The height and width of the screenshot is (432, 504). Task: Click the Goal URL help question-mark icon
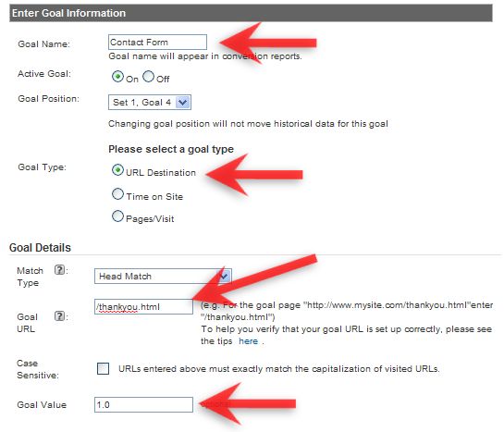(x=59, y=316)
